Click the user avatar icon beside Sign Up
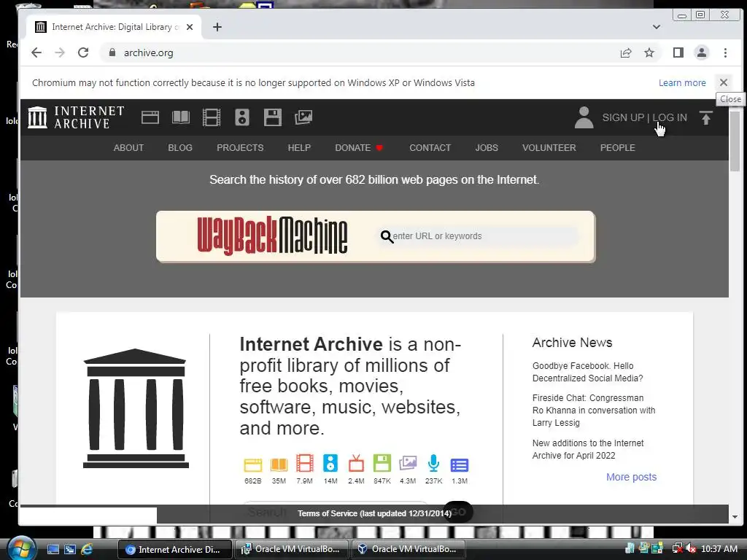The height and width of the screenshot is (560, 747). tap(584, 117)
